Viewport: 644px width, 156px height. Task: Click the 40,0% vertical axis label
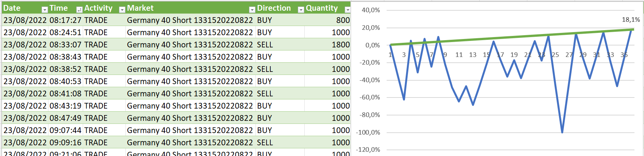point(371,10)
